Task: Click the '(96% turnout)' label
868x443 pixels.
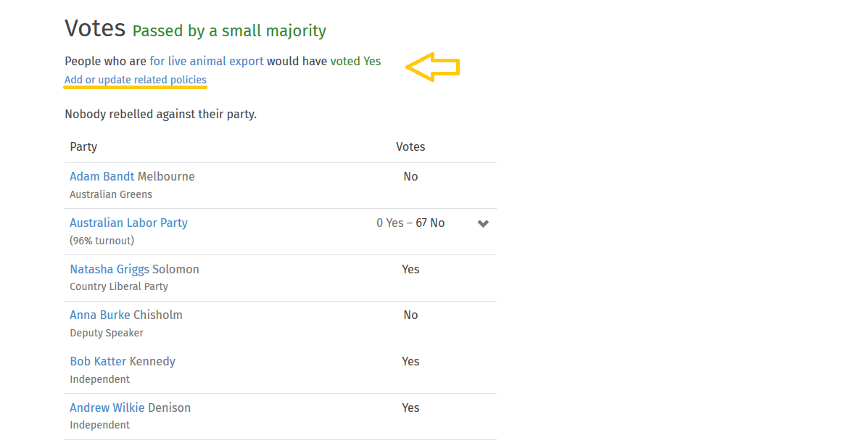Action: (102, 241)
